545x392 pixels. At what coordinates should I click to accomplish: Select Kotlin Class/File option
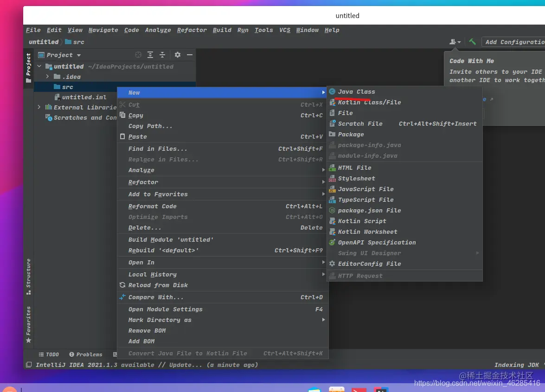(404, 102)
